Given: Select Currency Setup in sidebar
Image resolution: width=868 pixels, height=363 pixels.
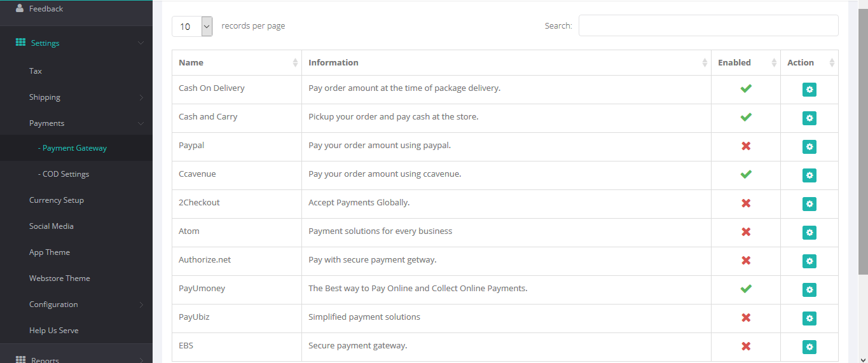Looking at the screenshot, I should (57, 200).
